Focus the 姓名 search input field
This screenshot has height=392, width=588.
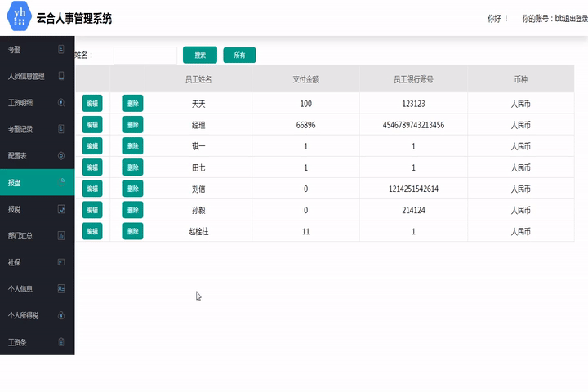coord(145,55)
